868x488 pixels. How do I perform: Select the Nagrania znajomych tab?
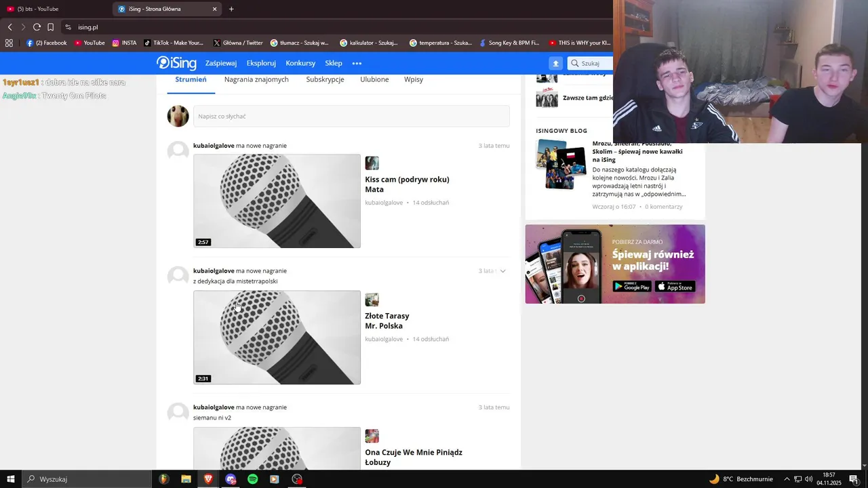pyautogui.click(x=256, y=79)
